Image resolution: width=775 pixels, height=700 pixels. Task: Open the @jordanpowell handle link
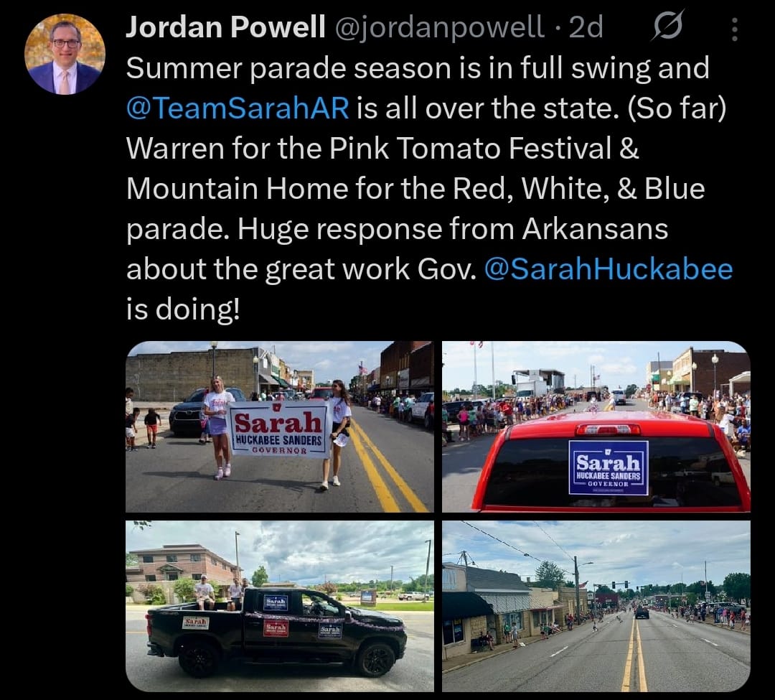pyautogui.click(x=440, y=27)
